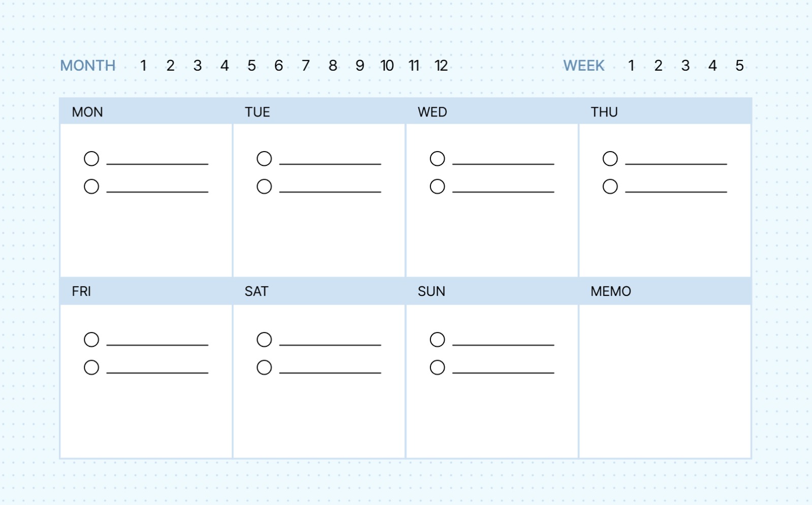Click inside the MEMO box
The height and width of the screenshot is (505, 812).
(x=665, y=381)
